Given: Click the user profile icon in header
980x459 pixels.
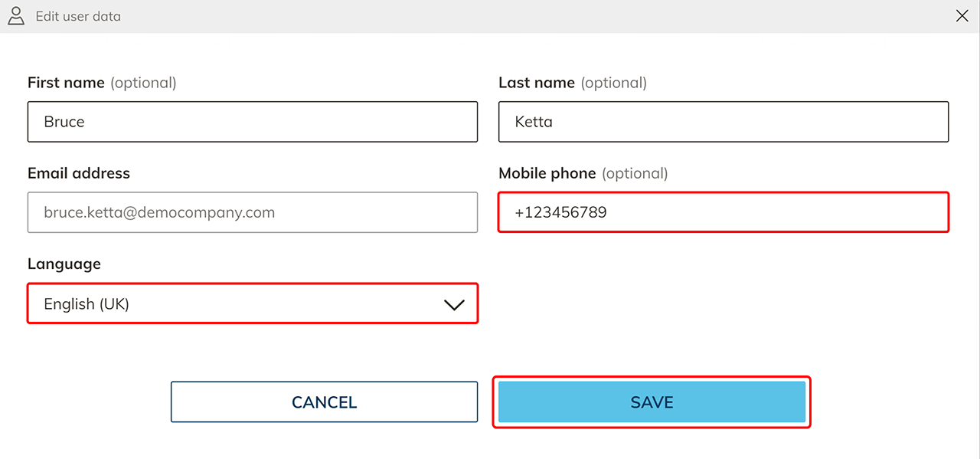Looking at the screenshot, I should coord(16,16).
